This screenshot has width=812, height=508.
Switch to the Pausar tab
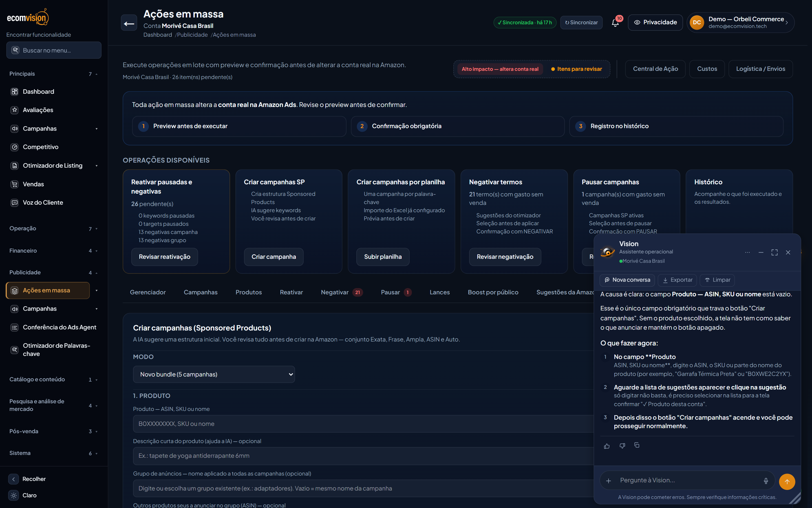click(396, 292)
